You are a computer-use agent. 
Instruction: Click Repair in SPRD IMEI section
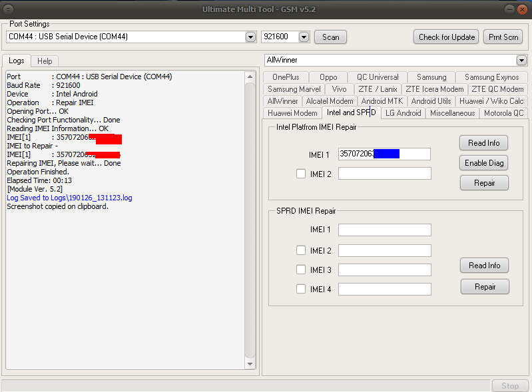485,287
